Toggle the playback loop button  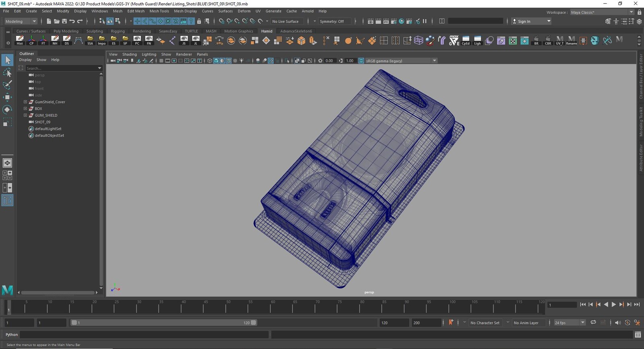(593, 322)
